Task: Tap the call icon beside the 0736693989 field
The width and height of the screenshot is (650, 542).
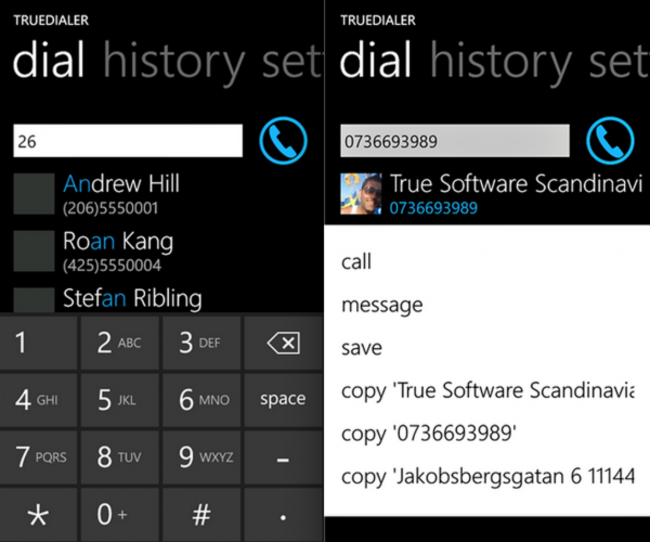Action: tap(610, 142)
